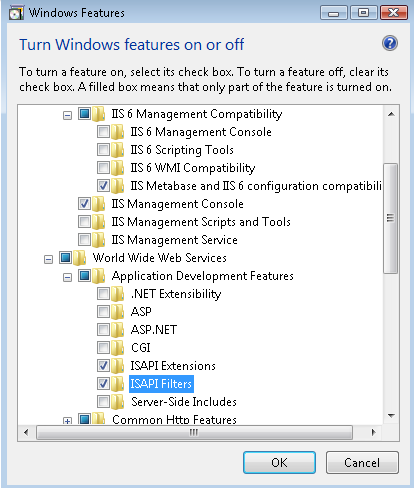Select the CGI tree label

pyautogui.click(x=141, y=348)
